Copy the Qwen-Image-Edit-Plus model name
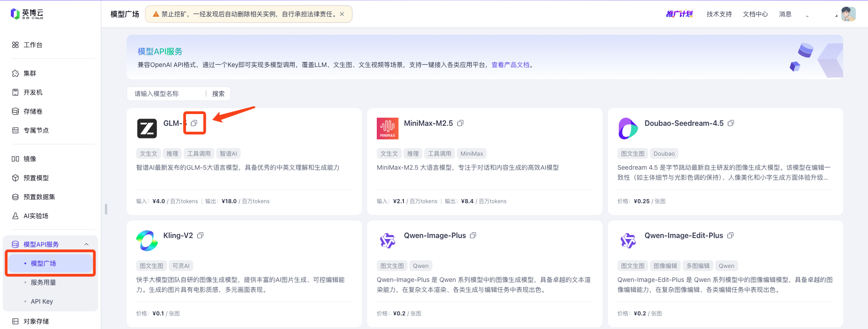 click(730, 235)
